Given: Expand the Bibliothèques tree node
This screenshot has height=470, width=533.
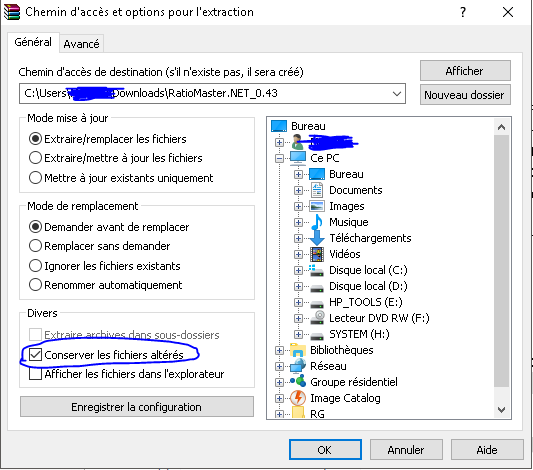Looking at the screenshot, I should click(x=279, y=350).
